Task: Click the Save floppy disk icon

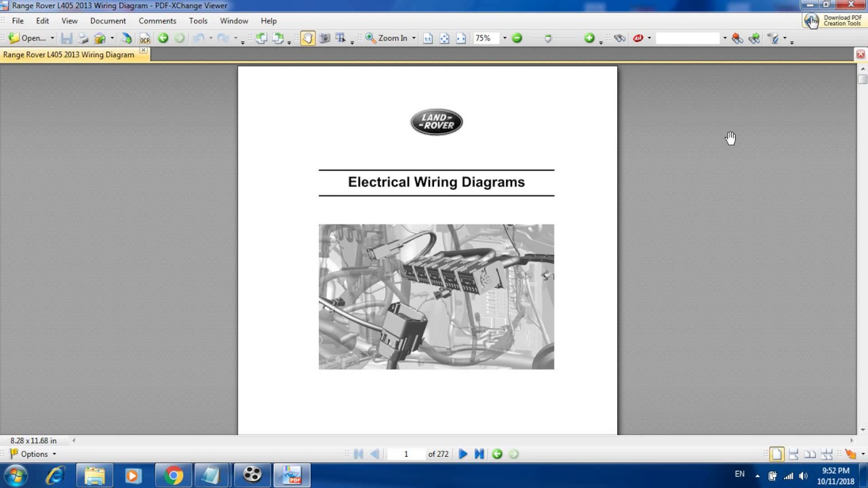Action: pyautogui.click(x=66, y=38)
